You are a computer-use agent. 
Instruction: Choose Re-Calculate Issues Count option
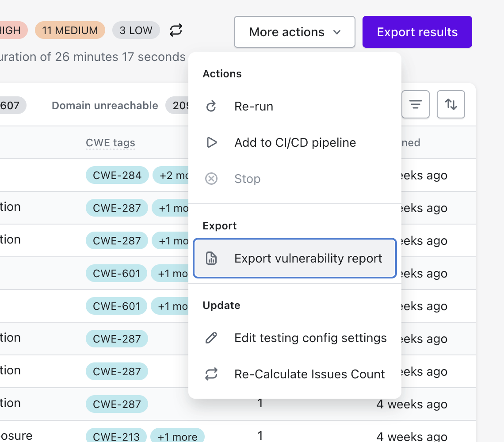click(309, 374)
